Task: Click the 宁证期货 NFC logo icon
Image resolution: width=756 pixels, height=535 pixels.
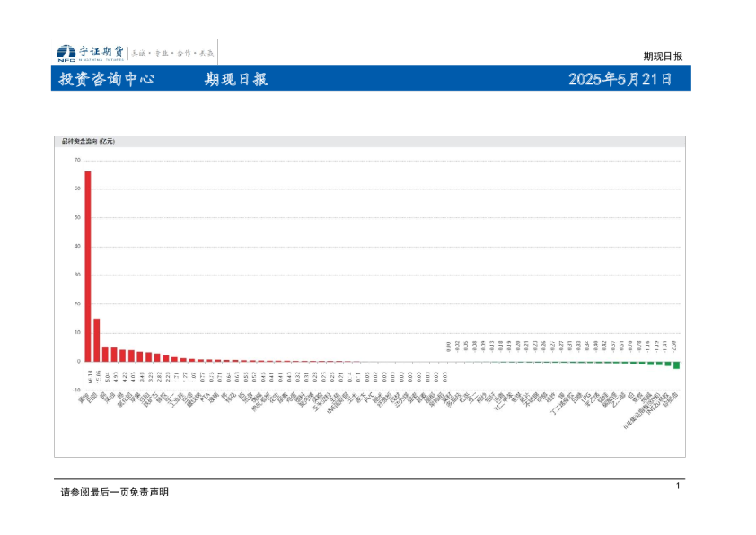Action: [x=66, y=53]
